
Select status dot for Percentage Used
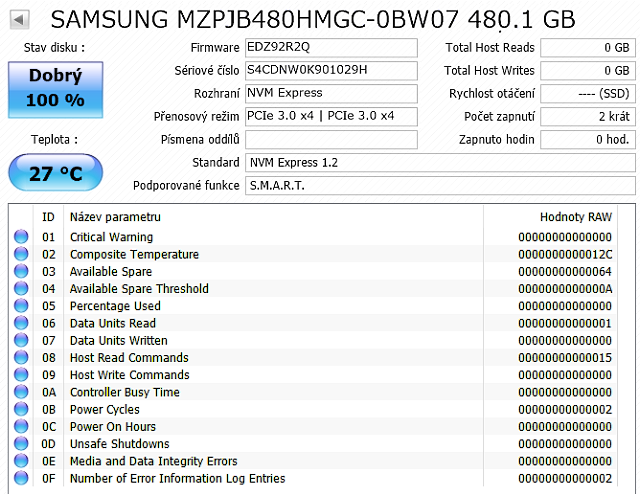coord(21,306)
